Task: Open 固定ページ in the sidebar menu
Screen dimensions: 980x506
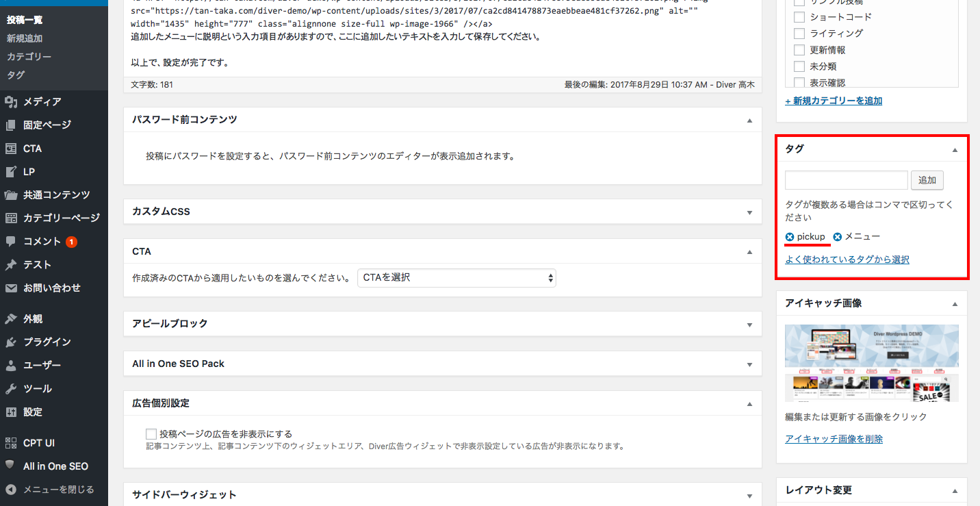Action: 47,125
